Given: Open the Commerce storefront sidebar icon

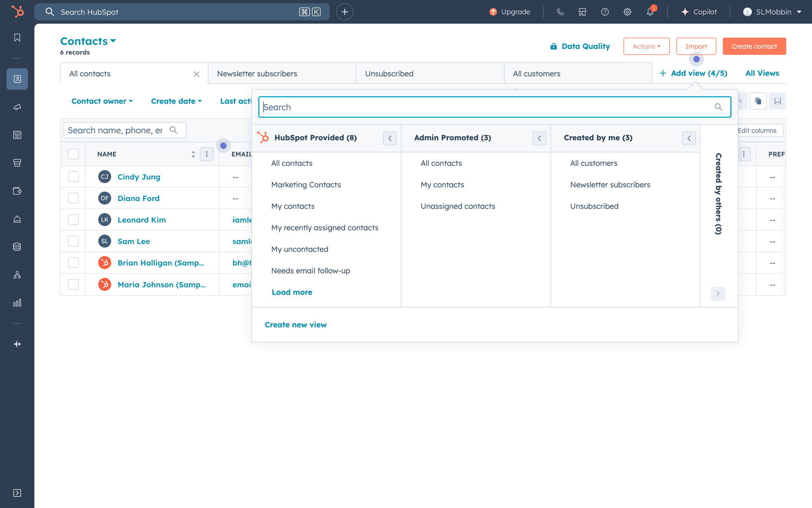Looking at the screenshot, I should (x=17, y=163).
